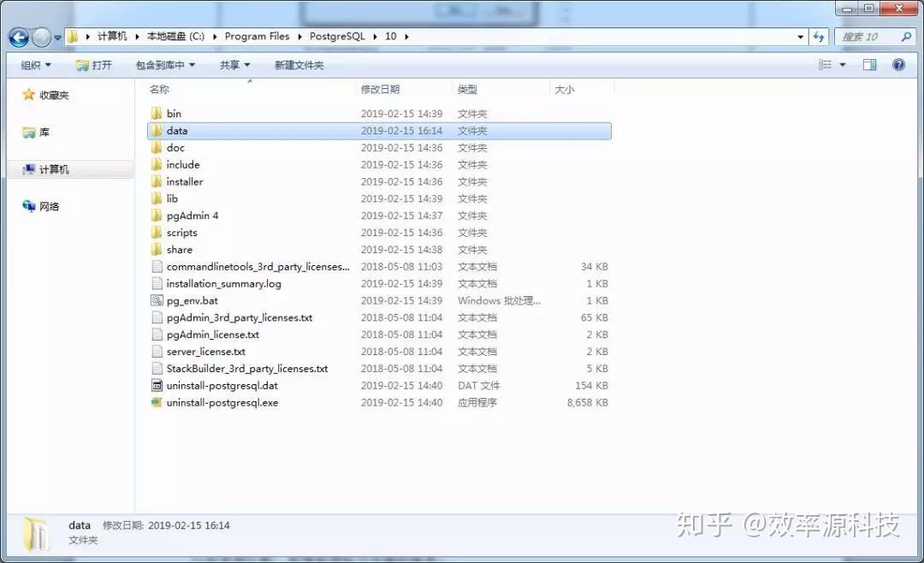The width and height of the screenshot is (924, 563).
Task: Toggle the preview pane icon
Action: click(868, 64)
